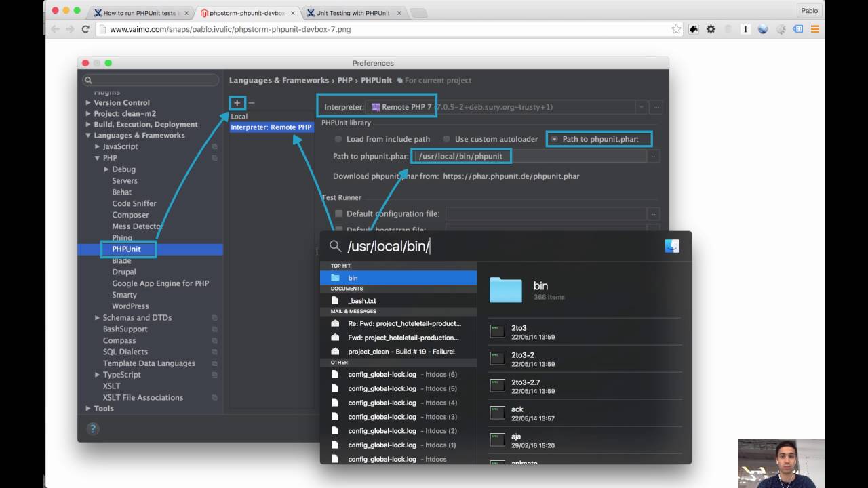The image size is (868, 488).
Task: Open 'project_clean - Build # 19 - Failure!' mail
Action: [x=399, y=352]
